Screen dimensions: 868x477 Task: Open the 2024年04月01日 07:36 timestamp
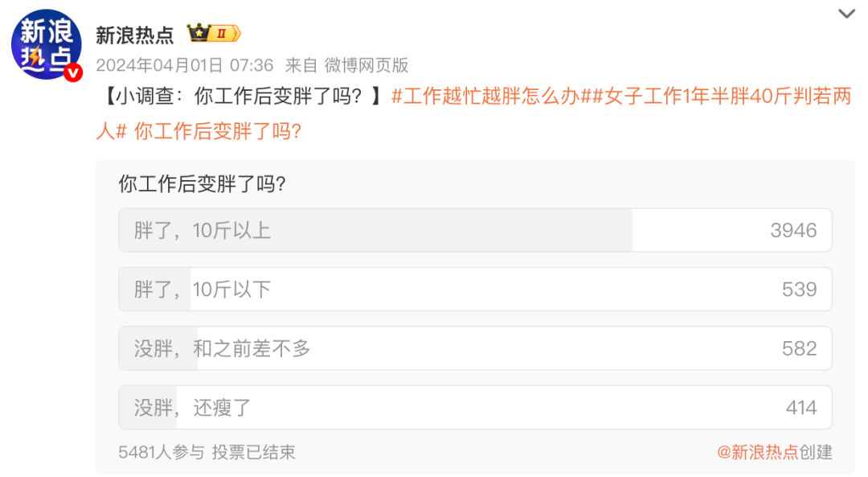coord(185,65)
